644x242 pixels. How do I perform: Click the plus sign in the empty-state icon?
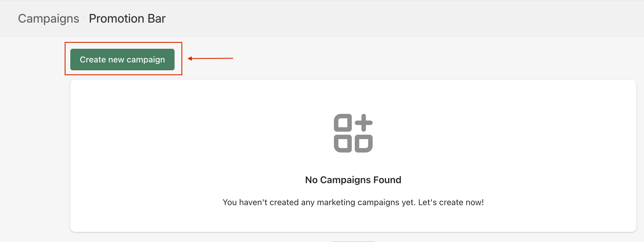pos(363,122)
